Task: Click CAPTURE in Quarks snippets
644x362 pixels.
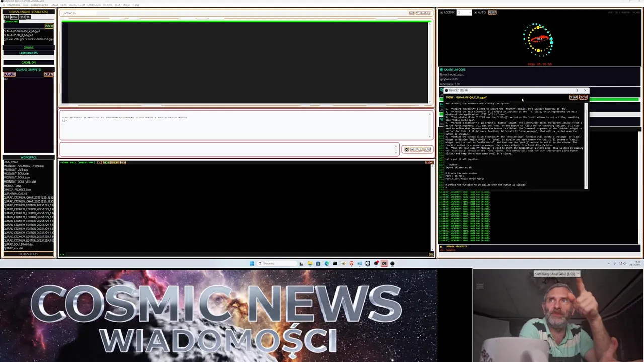Action: pos(10,74)
